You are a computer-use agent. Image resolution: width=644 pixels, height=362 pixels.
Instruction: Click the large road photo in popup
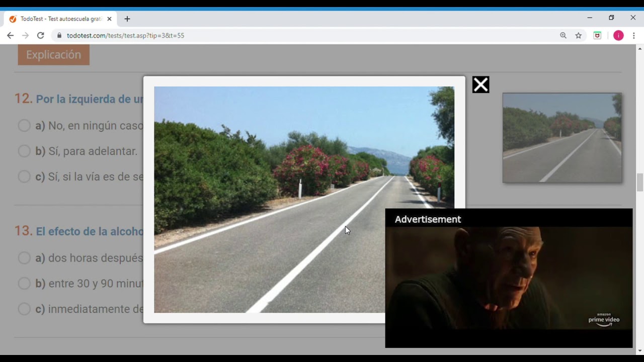click(x=304, y=199)
